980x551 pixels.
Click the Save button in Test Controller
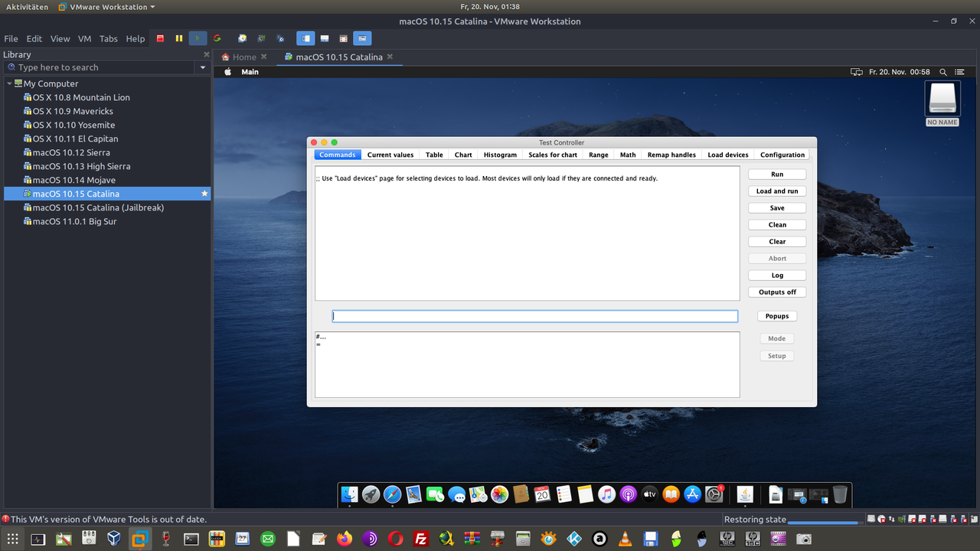point(777,208)
